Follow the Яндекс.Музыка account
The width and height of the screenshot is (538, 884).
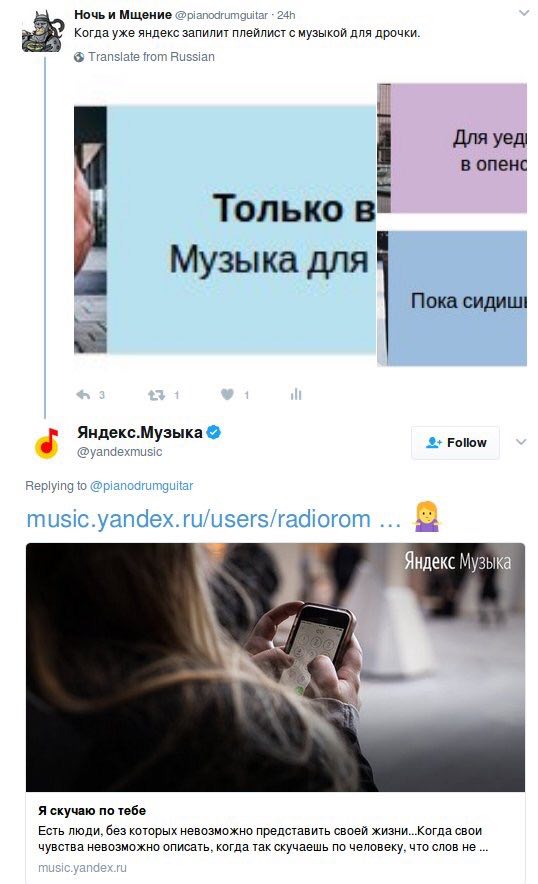pyautogui.click(x=455, y=443)
